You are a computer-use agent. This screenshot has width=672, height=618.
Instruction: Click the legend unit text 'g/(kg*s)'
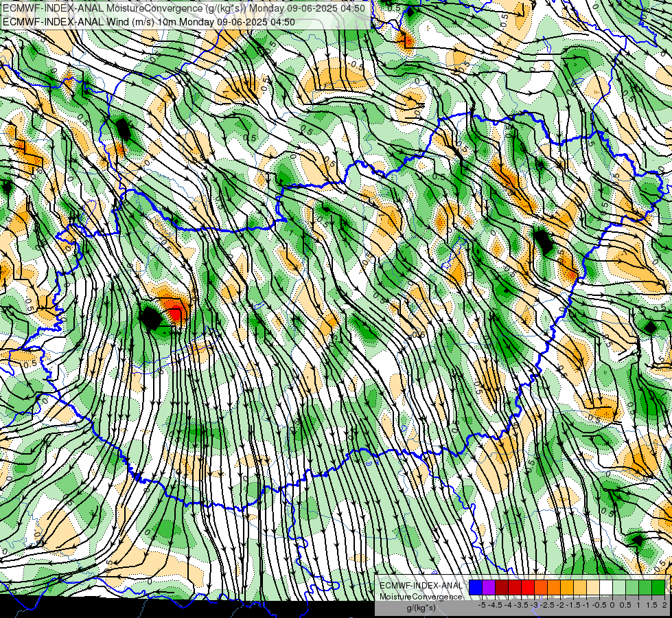[421, 608]
